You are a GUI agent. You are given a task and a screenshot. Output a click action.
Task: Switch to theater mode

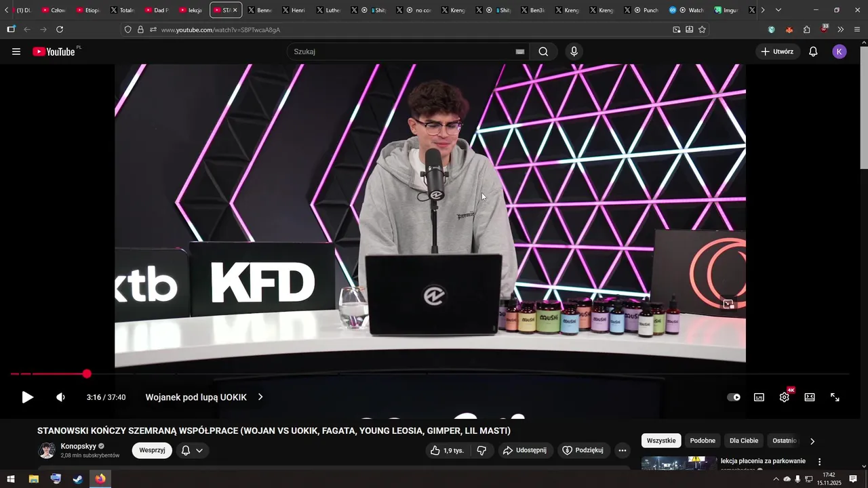point(810,397)
